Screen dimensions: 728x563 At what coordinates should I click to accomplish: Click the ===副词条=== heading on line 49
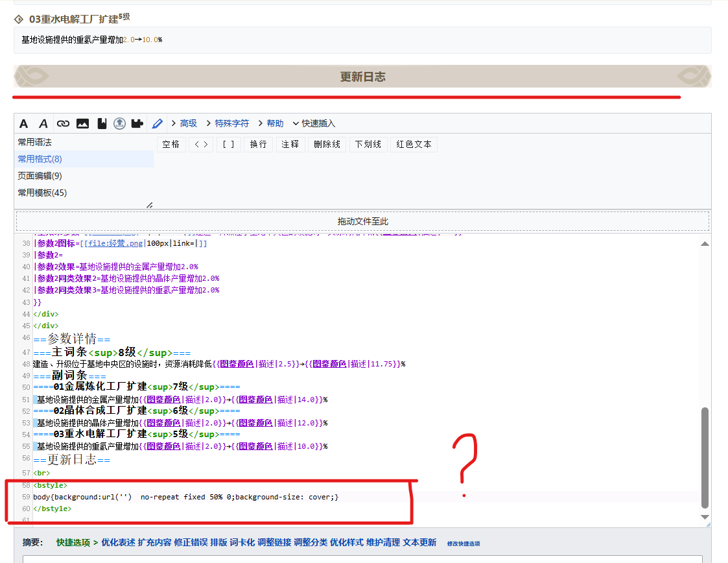[x=69, y=376]
